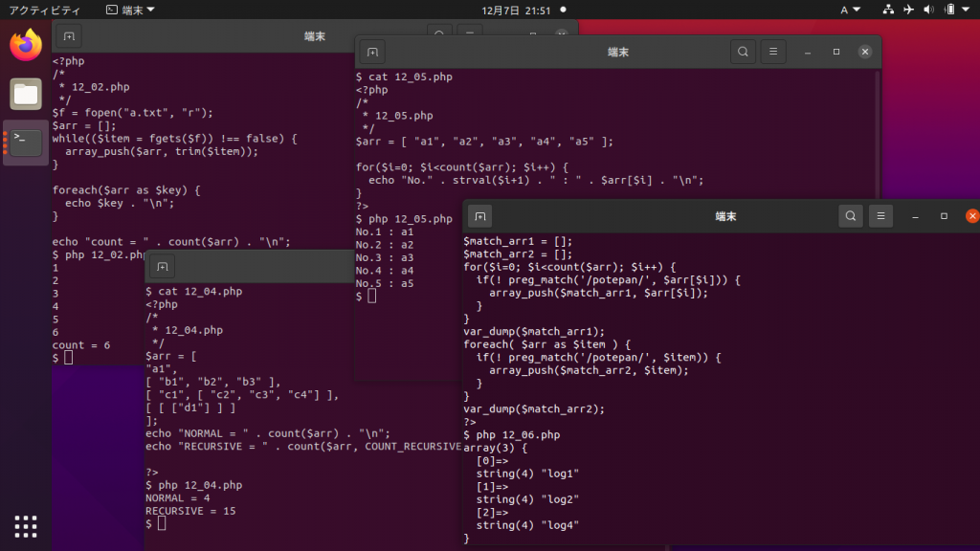This screenshot has width=980, height=551.
Task: Open the Files application from the dock
Action: click(x=25, y=94)
